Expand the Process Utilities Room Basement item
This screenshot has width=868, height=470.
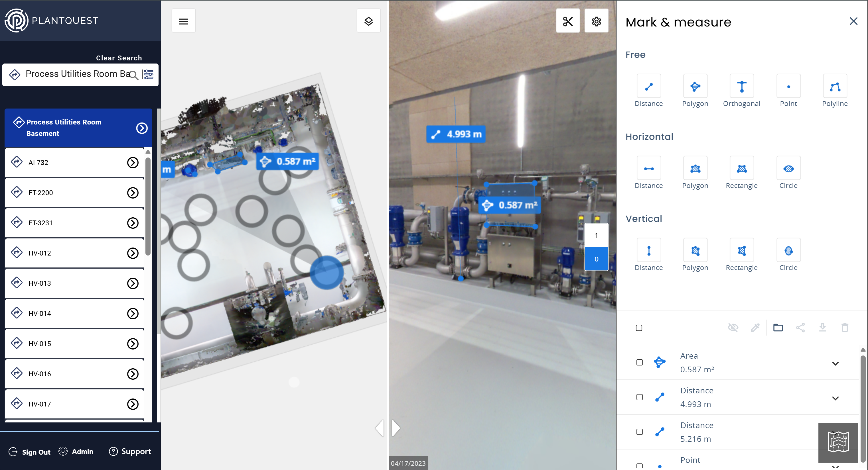[x=142, y=128]
